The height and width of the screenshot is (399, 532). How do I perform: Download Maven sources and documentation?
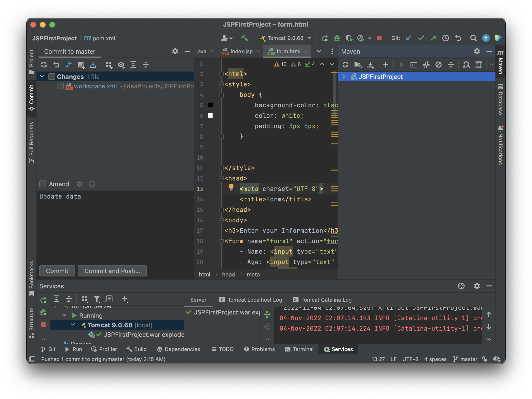(370, 65)
